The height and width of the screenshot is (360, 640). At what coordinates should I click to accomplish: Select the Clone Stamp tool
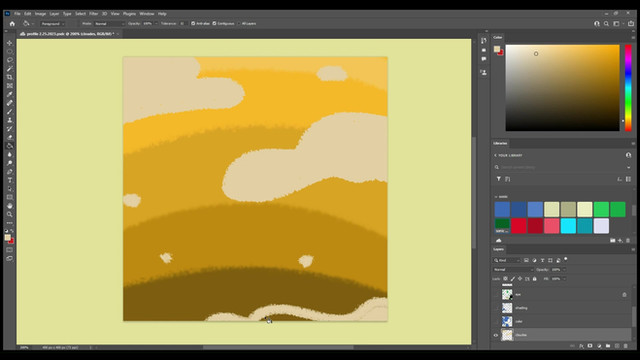coord(9,120)
